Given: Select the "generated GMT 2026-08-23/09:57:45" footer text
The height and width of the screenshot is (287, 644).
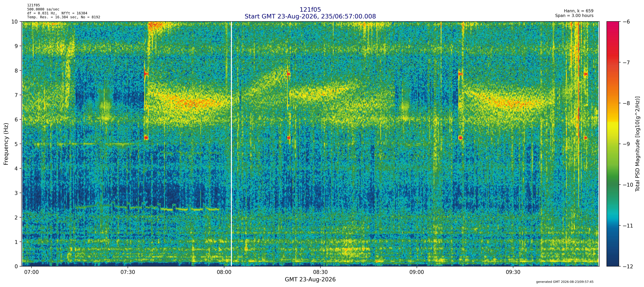Looking at the screenshot, I should pos(565,282).
